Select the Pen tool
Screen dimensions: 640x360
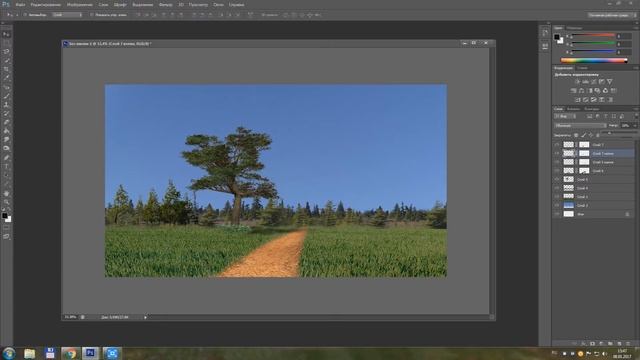point(7,158)
